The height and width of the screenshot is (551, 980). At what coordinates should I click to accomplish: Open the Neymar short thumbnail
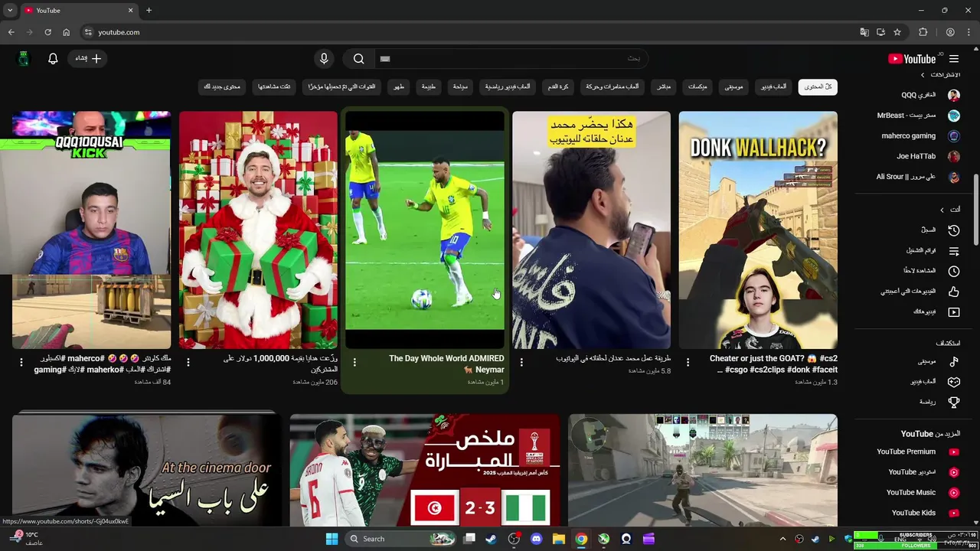pos(425,230)
